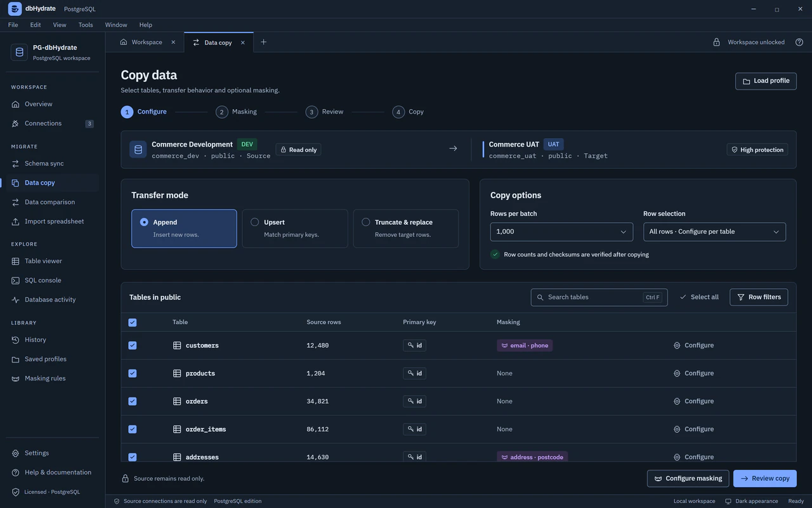Screen dimensions: 812x508
Task: Go to the Masking step in wizard
Action: click(x=237, y=112)
